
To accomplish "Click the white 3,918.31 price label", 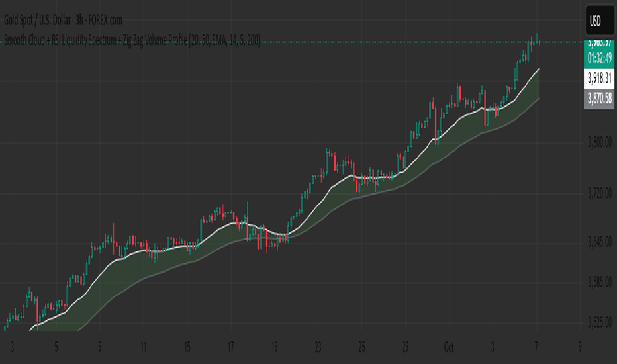I will (600, 80).
